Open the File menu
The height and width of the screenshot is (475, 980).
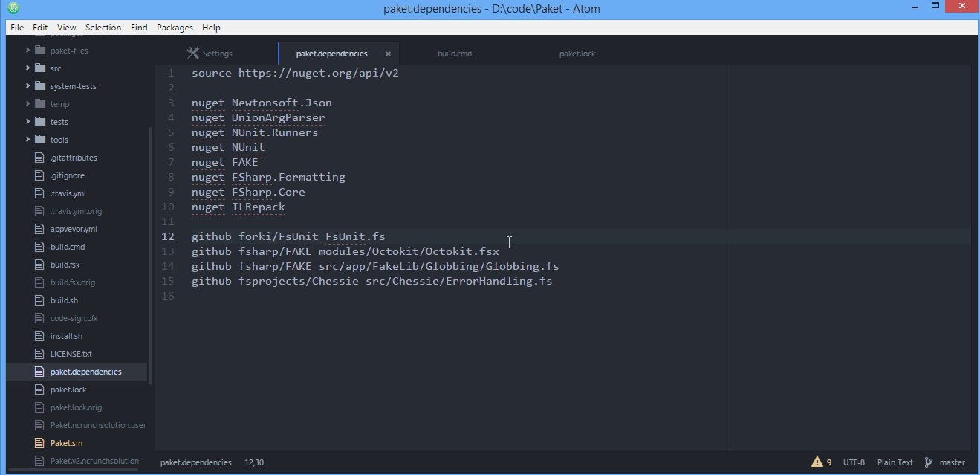(x=17, y=28)
